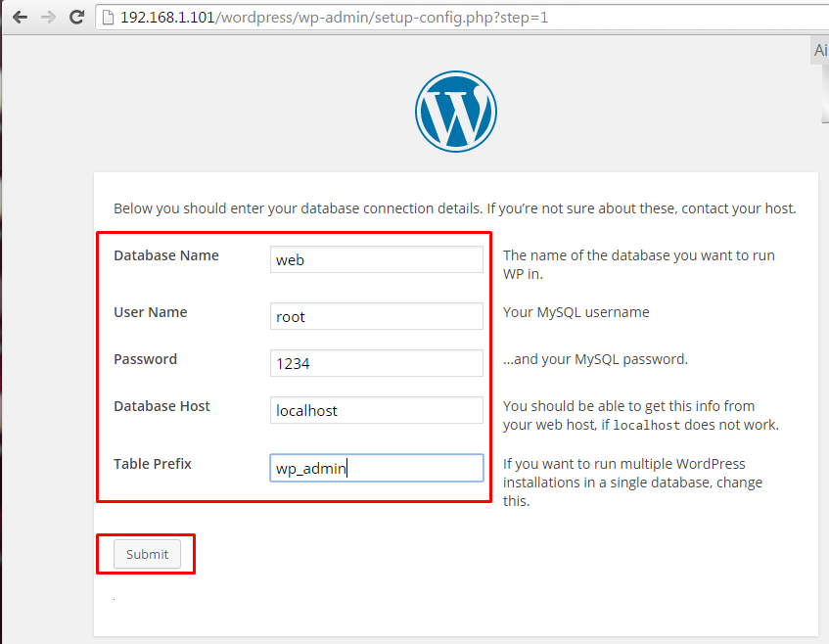The width and height of the screenshot is (829, 644).
Task: Reload the page with the refresh icon
Action: click(77, 17)
